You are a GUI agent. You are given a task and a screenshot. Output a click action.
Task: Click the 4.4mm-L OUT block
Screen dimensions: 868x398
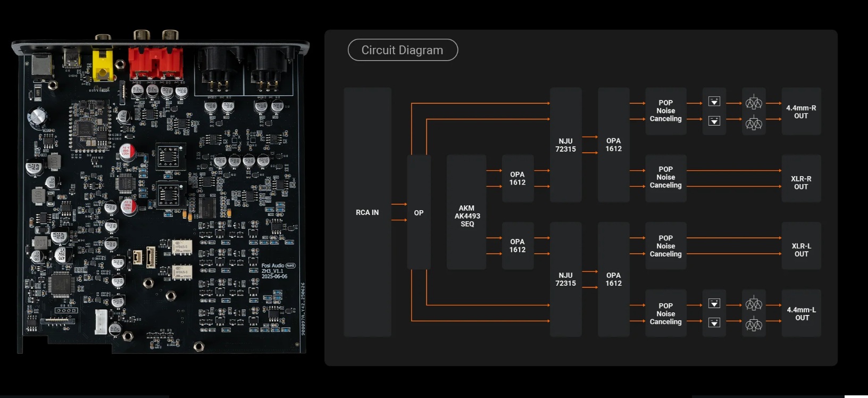(x=801, y=313)
